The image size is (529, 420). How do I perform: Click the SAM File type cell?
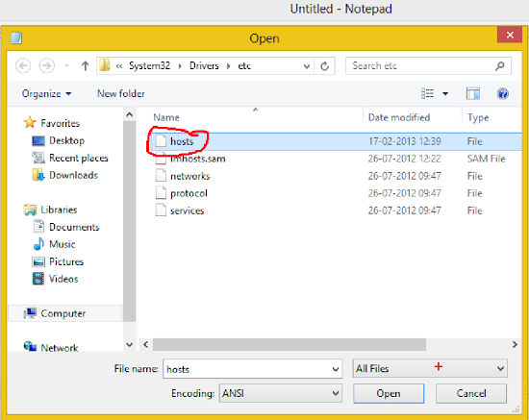486,159
